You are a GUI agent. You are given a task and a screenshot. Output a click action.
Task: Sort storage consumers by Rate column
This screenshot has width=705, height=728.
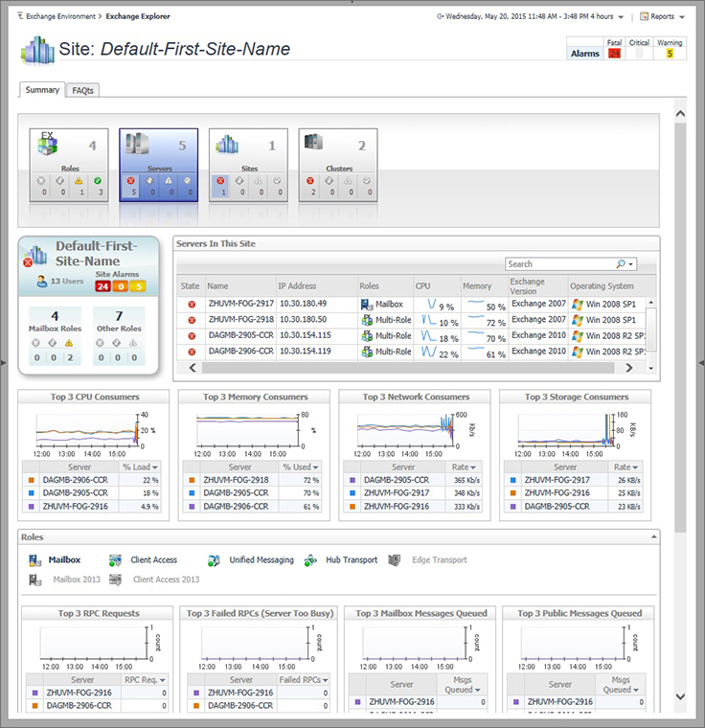pos(625,467)
